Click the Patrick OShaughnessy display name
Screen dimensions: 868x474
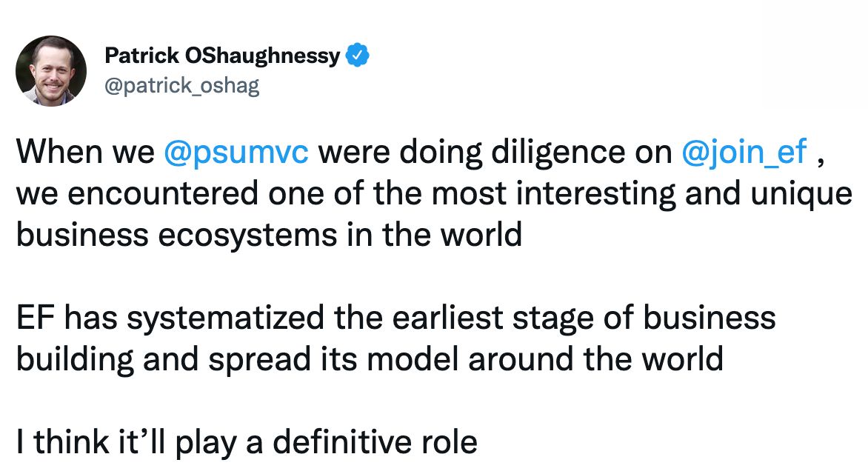coord(222,56)
